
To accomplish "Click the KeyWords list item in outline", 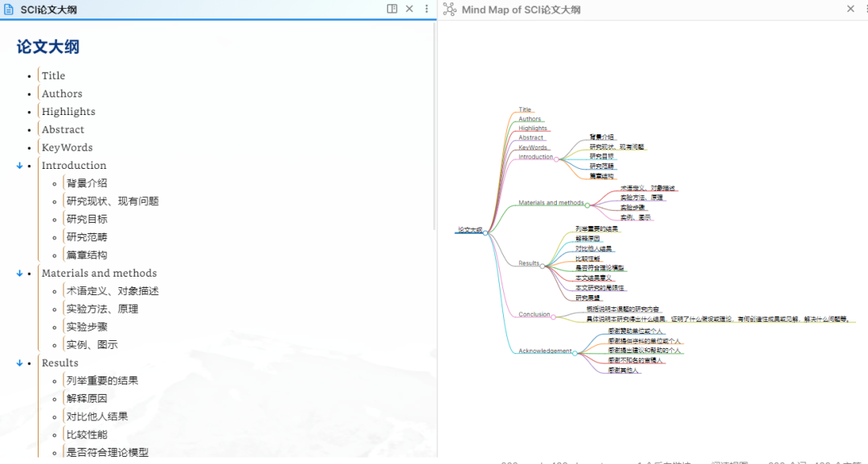I will click(x=67, y=148).
